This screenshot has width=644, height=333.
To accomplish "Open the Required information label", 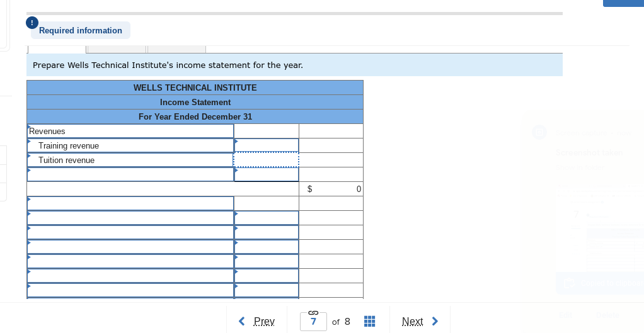I will click(x=81, y=30).
